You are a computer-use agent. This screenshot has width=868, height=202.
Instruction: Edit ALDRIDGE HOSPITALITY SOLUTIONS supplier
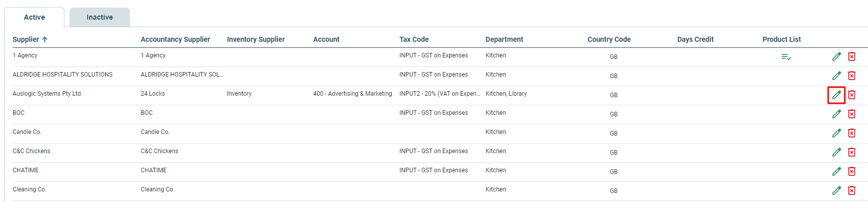pos(836,76)
